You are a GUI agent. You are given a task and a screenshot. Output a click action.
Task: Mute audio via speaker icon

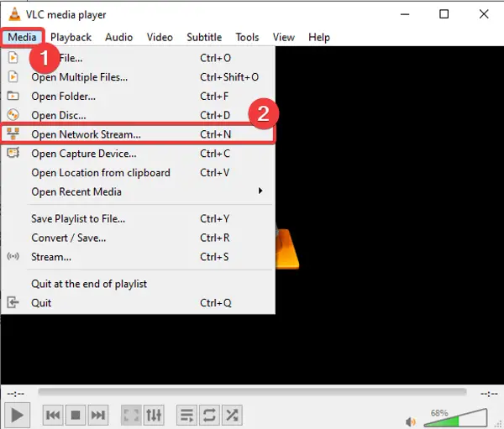pos(411,421)
